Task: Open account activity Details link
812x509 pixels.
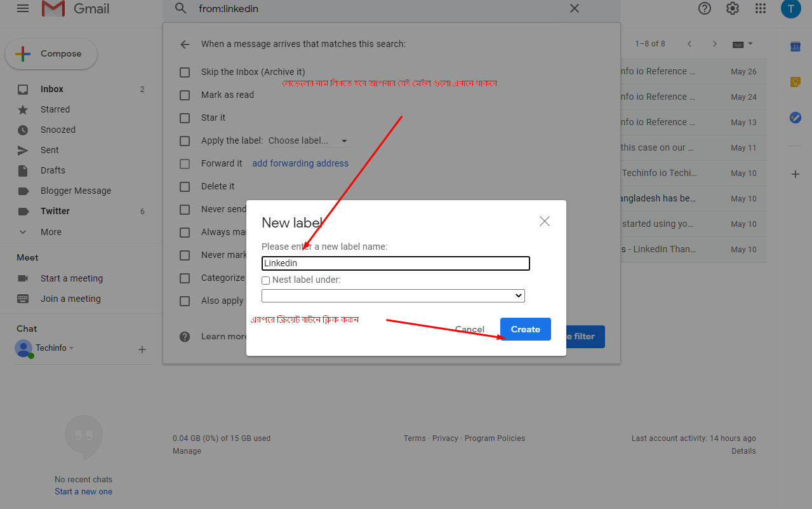Action: (743, 451)
